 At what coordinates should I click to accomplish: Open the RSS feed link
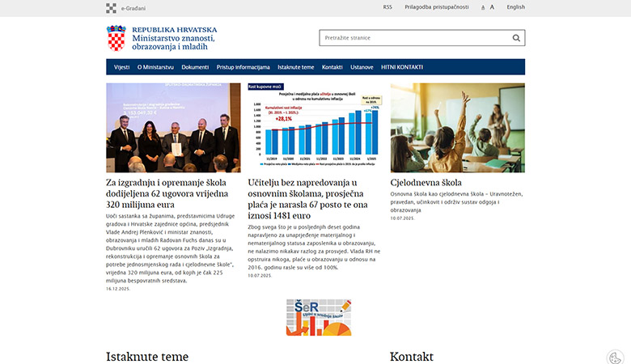[387, 7]
